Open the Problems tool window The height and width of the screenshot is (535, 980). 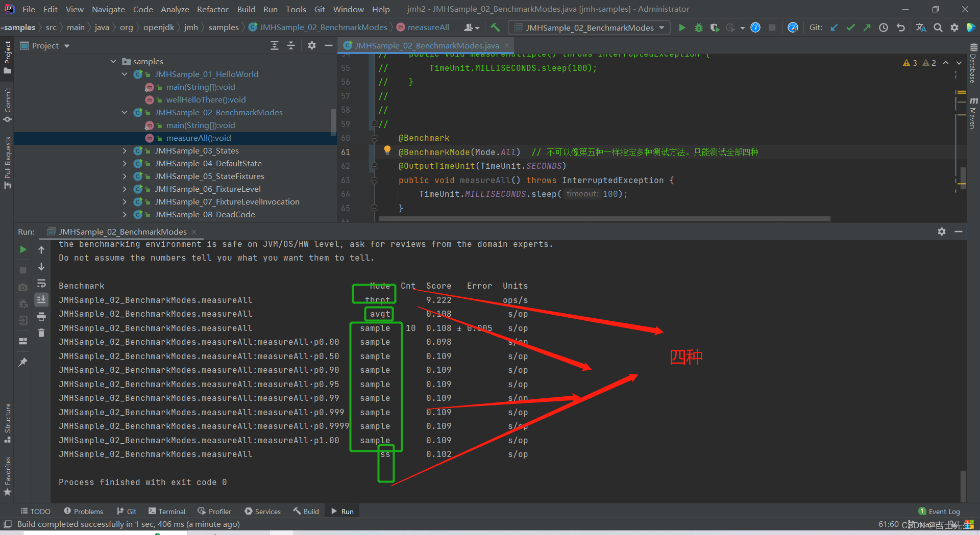pos(83,512)
